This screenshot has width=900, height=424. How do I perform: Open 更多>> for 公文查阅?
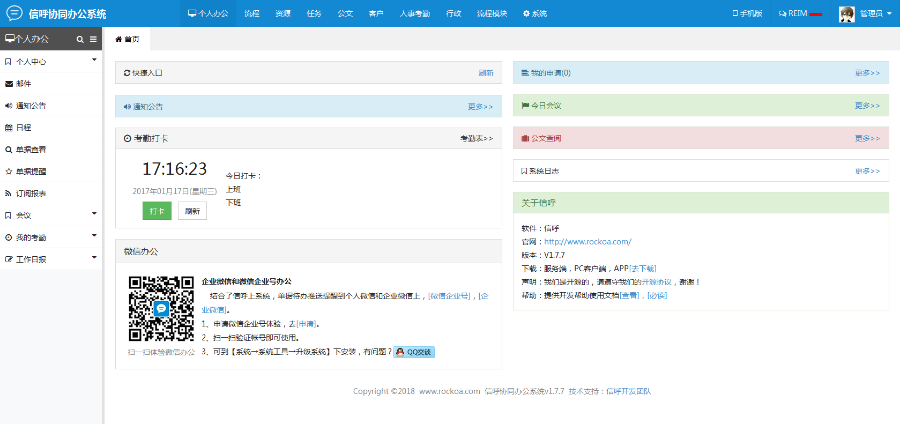(x=867, y=138)
